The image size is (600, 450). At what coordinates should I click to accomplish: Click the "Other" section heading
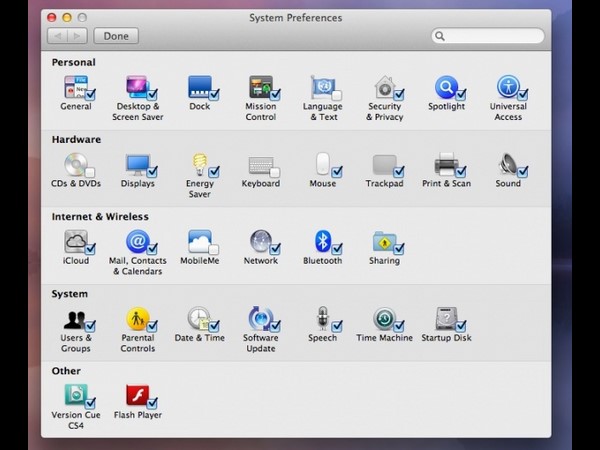[x=66, y=371]
